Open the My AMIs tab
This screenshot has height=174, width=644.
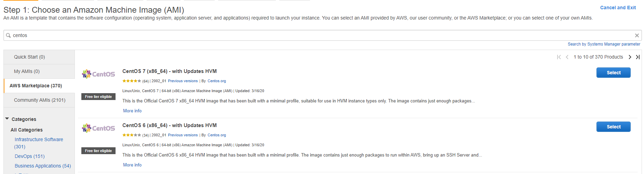[x=39, y=72]
